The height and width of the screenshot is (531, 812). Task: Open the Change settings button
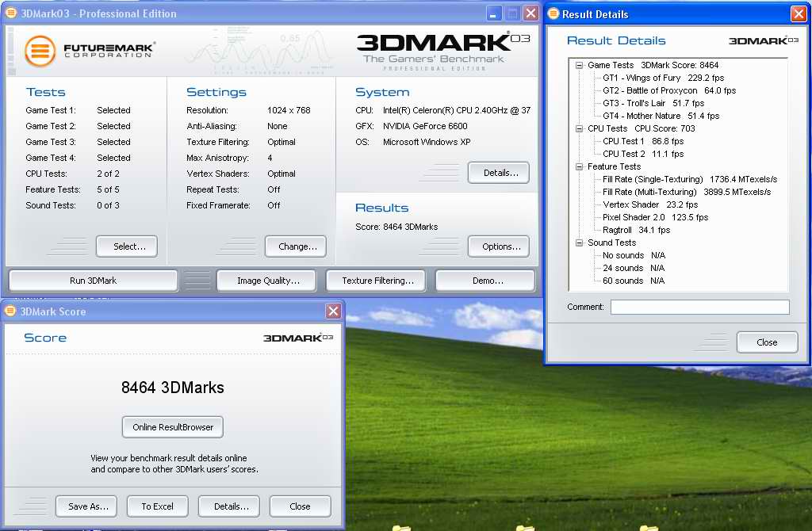(x=296, y=246)
